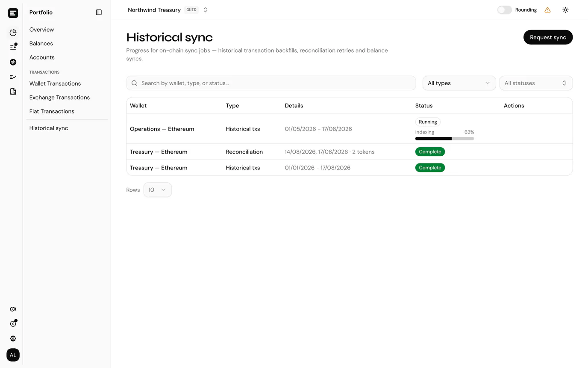Click the eye-shaped icon near bottom rail
Screen dimensions: 588x368
[x=13, y=309]
